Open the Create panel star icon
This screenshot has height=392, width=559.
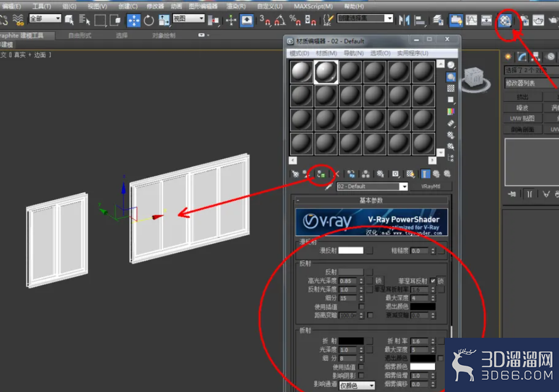pos(508,56)
